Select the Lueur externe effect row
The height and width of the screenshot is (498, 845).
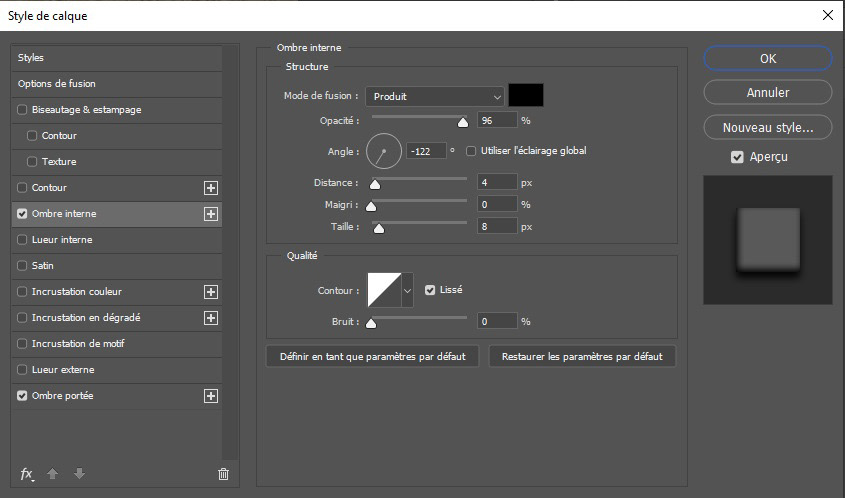[117, 369]
